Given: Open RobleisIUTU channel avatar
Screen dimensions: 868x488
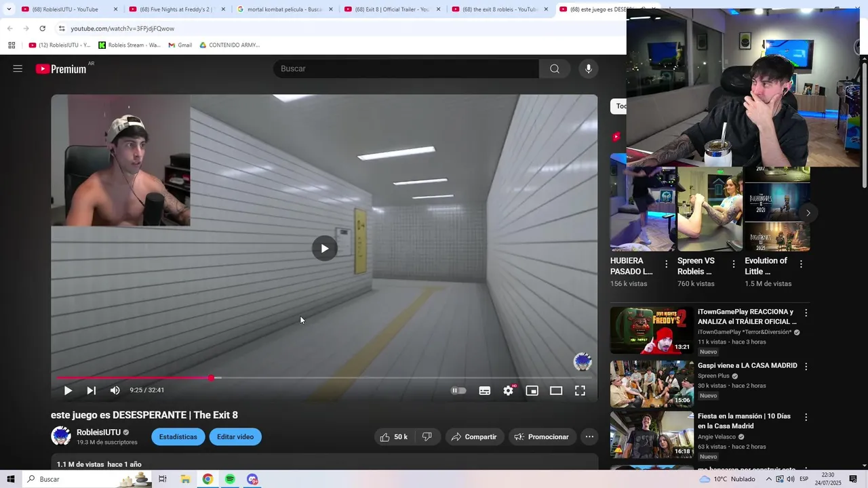Looking at the screenshot, I should pyautogui.click(x=61, y=436).
